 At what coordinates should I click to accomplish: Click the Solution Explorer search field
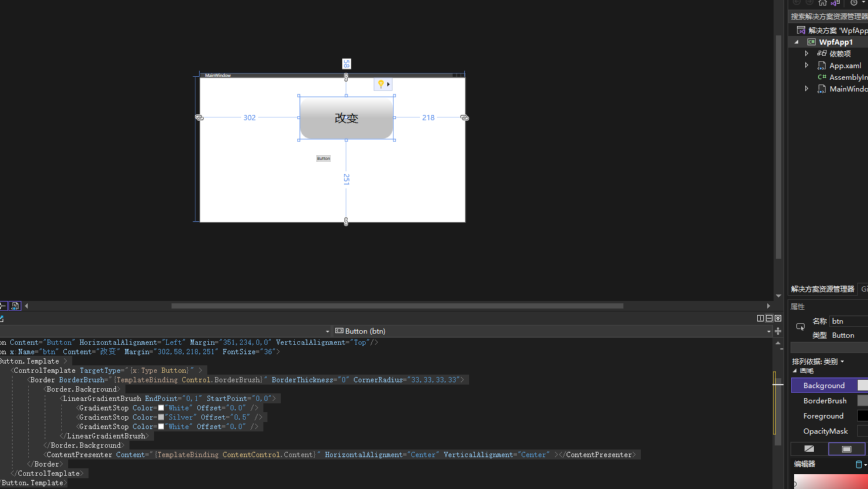[x=829, y=16]
